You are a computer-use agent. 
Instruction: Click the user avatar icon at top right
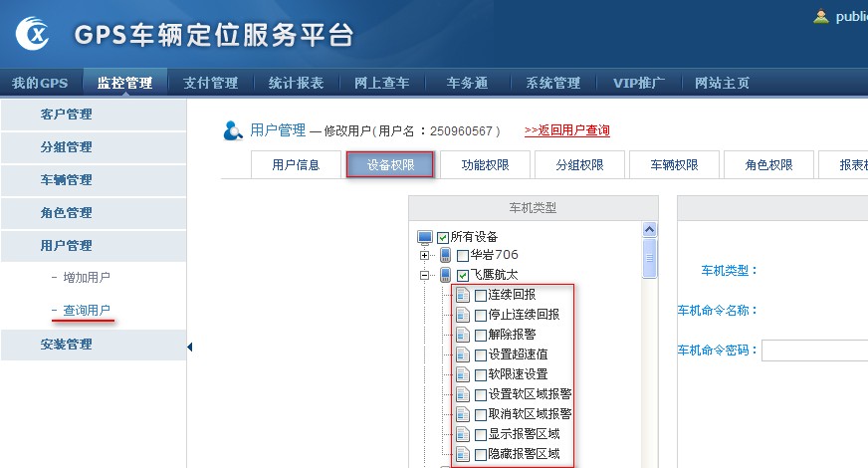pos(821,16)
